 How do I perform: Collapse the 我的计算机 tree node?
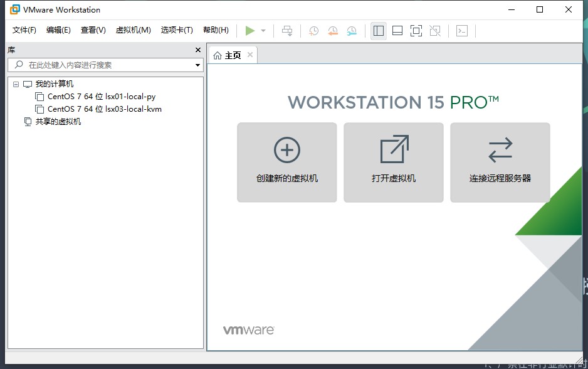pyautogui.click(x=16, y=83)
